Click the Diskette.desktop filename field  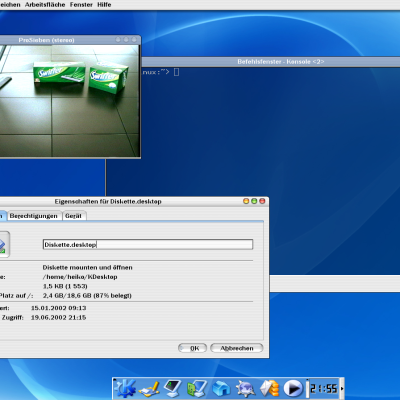click(148, 245)
